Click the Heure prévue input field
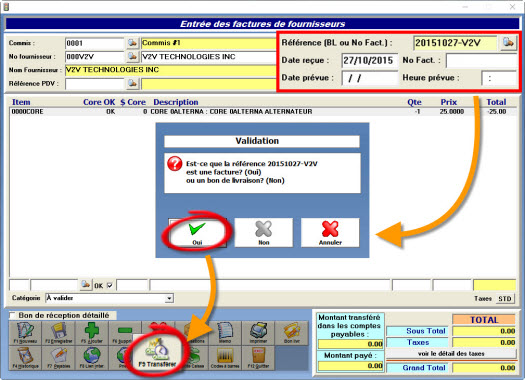Screen dimensions: 525x380 pos(499,78)
